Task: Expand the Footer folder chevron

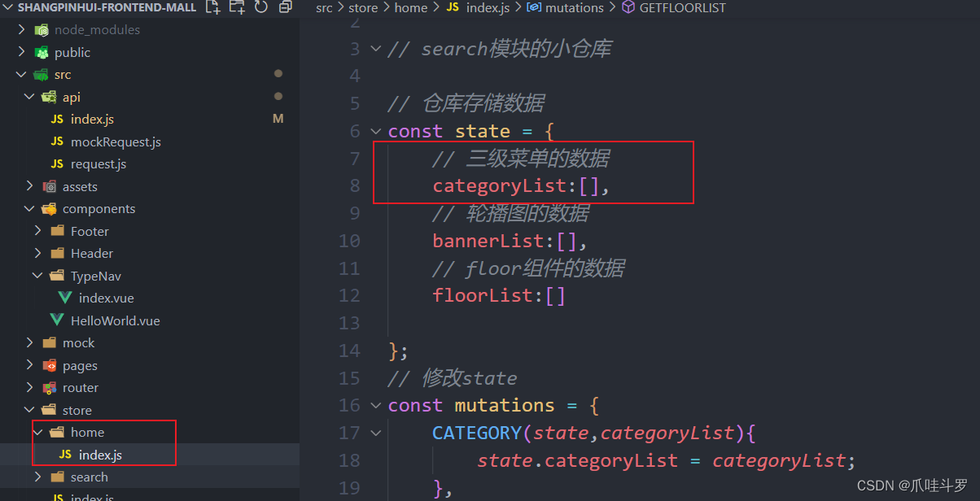Action: pos(38,231)
